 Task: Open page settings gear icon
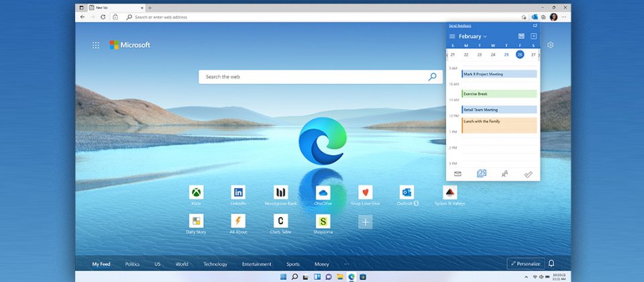pyautogui.click(x=550, y=45)
